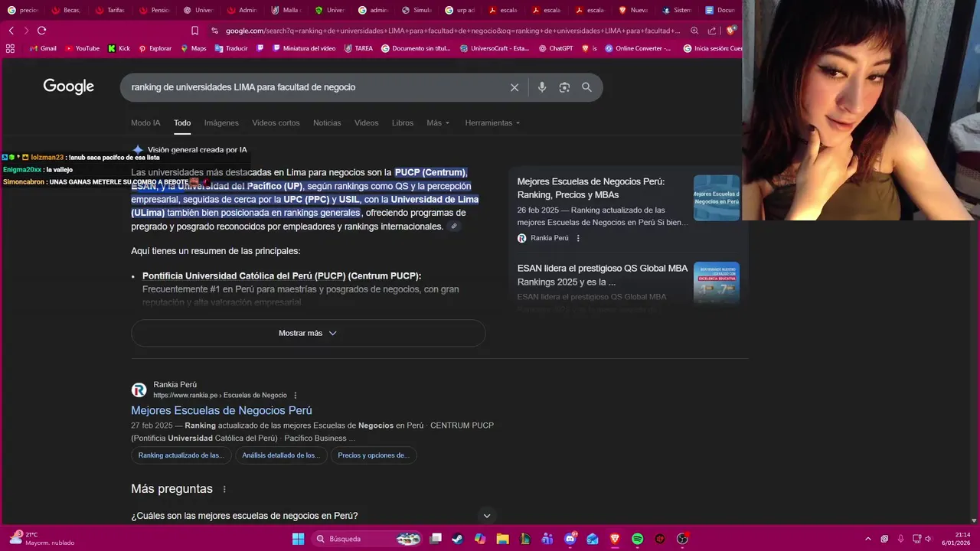Viewport: 980px width, 551px height.
Task: Click the Windows taskbar Búsqueda search box
Action: pyautogui.click(x=366, y=539)
